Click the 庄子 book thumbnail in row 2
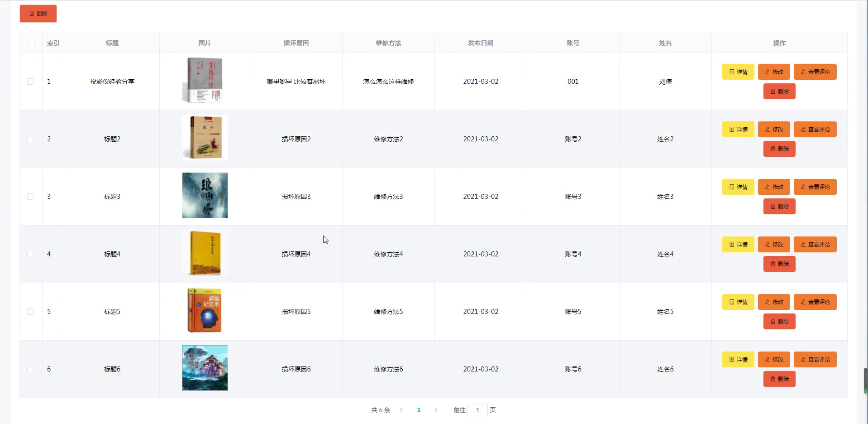 pyautogui.click(x=205, y=138)
